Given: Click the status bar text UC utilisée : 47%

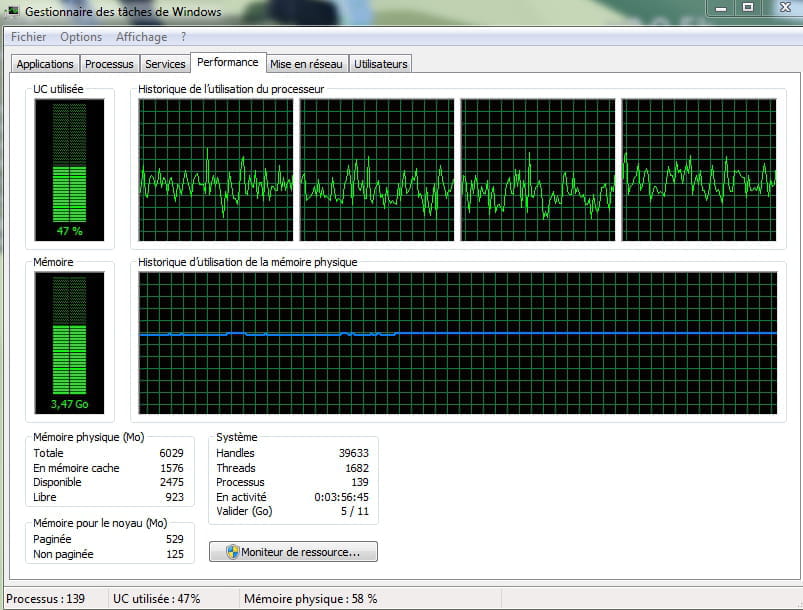Looking at the screenshot, I should (x=157, y=599).
